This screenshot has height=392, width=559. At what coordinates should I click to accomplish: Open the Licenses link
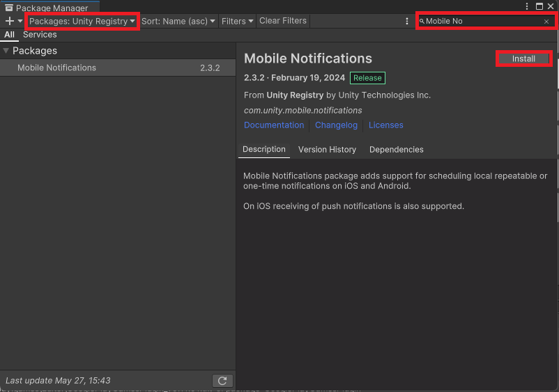(385, 125)
